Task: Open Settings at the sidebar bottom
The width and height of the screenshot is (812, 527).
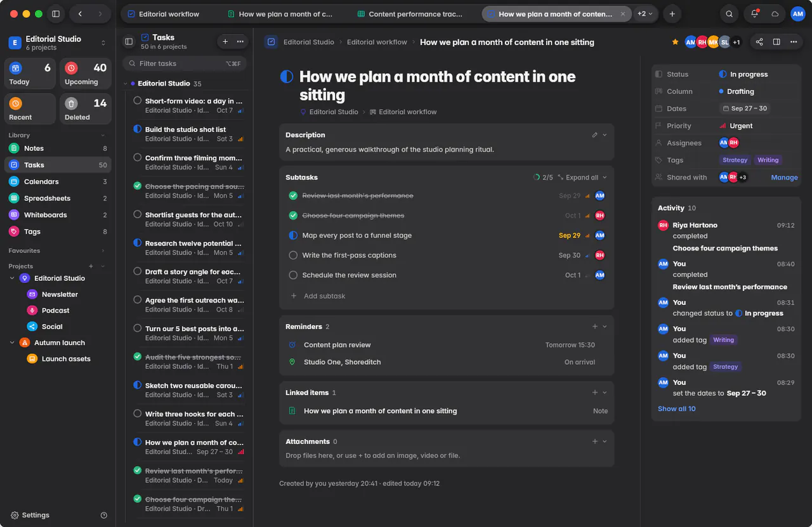Action: click(30, 515)
